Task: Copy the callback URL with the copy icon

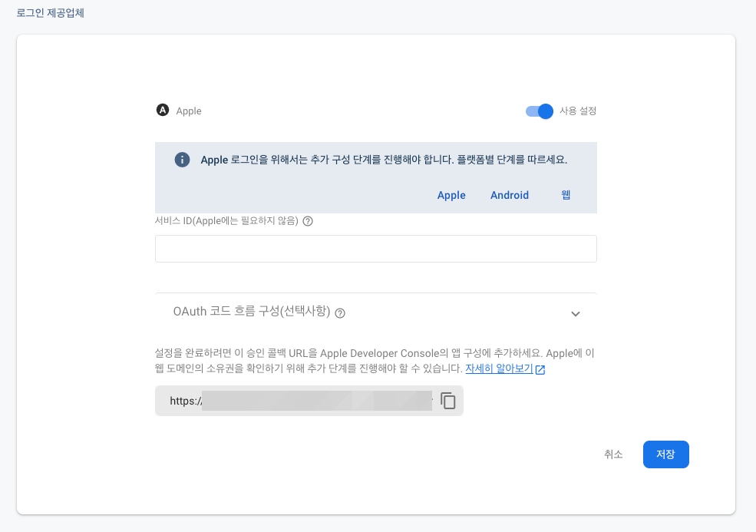Action: tap(448, 401)
